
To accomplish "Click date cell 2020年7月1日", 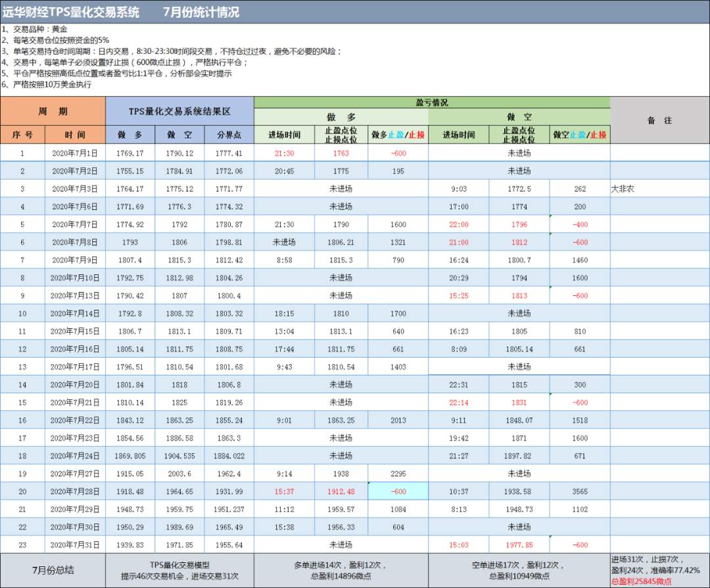I will point(75,153).
